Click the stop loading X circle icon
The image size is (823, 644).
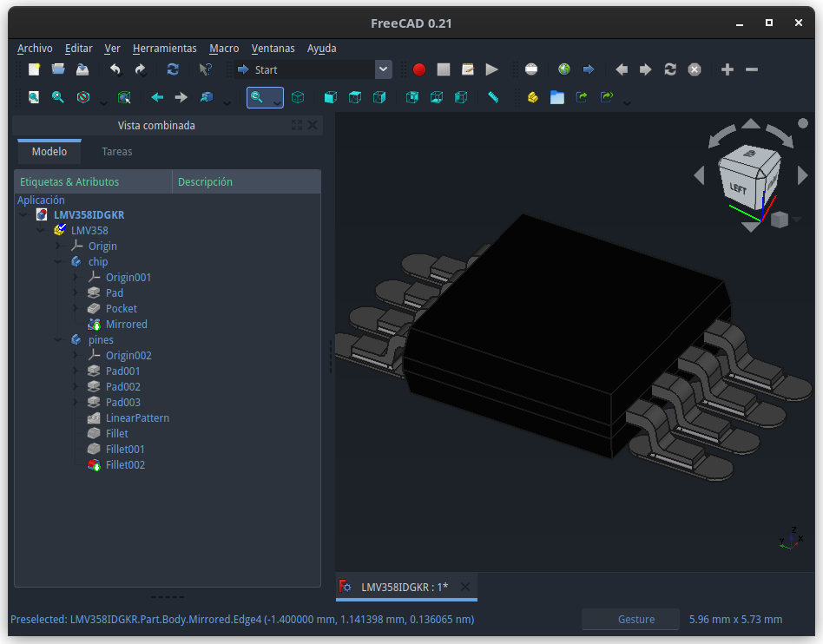click(695, 69)
